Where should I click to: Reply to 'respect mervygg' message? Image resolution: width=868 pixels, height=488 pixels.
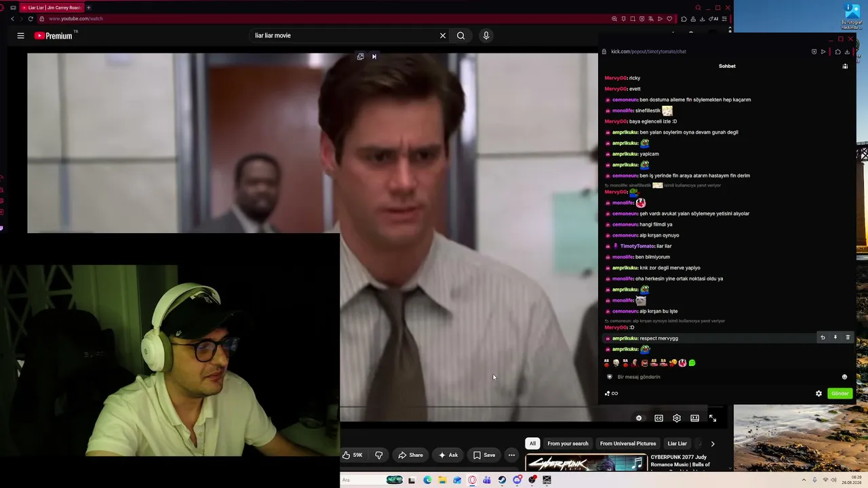(x=823, y=338)
